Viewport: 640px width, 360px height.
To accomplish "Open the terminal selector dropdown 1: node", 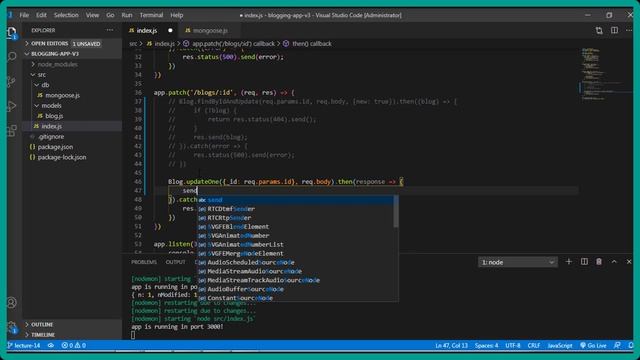I will click(x=517, y=262).
